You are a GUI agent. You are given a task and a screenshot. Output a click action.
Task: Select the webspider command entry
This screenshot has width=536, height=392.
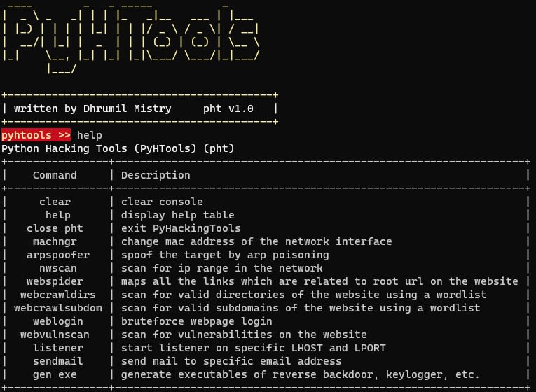click(55, 281)
